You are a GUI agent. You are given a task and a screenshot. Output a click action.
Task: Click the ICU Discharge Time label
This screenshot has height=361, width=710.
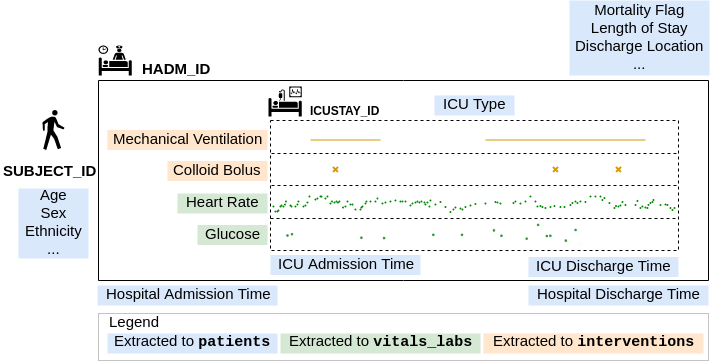coord(603,266)
